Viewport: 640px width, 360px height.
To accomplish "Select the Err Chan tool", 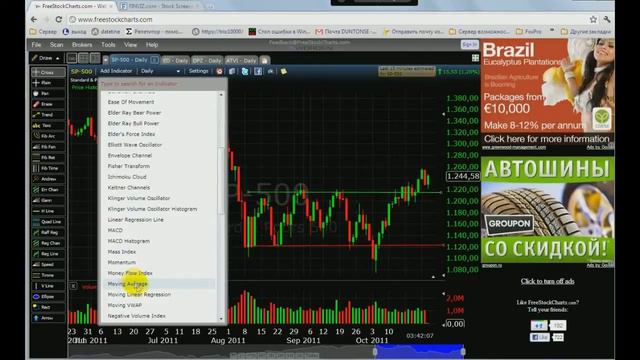I will pos(48,190).
